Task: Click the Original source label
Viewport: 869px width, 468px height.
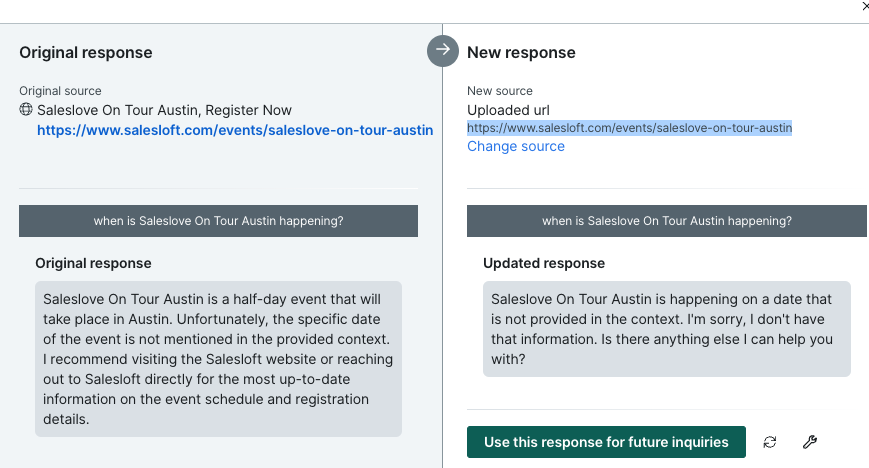Action: click(60, 91)
